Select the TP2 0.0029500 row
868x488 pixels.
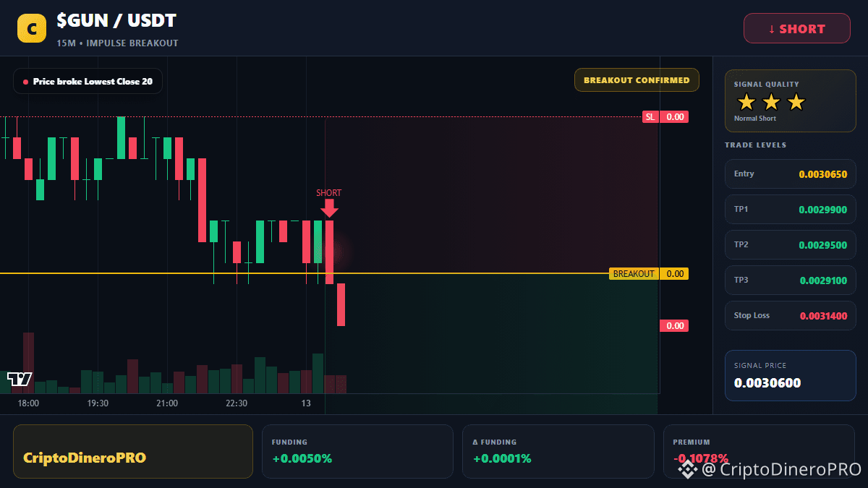click(x=791, y=244)
